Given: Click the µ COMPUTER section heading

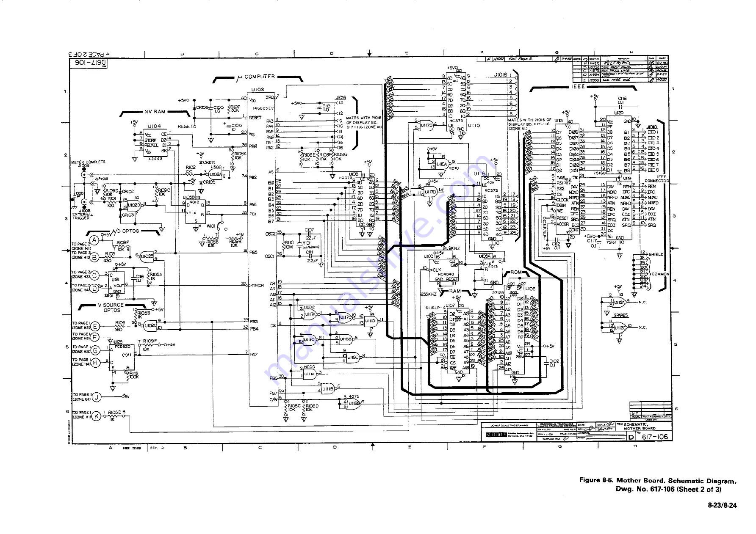Looking at the screenshot, I should pyautogui.click(x=256, y=77).
